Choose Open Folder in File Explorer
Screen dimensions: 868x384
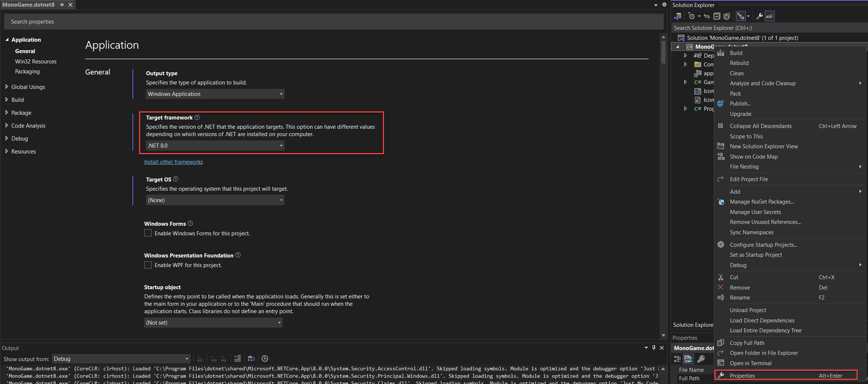[x=789, y=353]
